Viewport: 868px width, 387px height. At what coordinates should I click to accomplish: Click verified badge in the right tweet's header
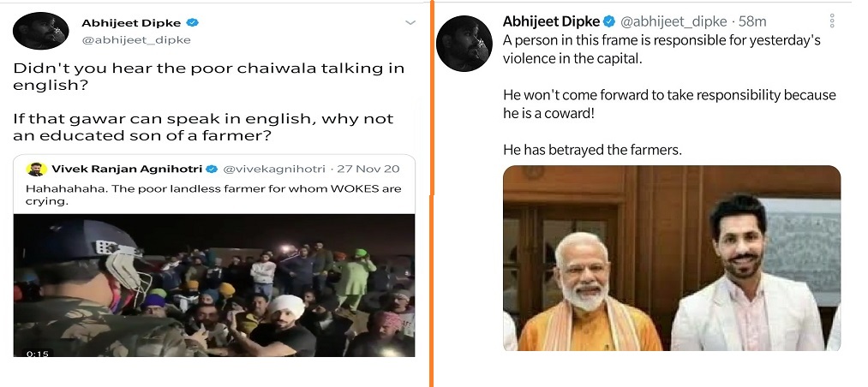(x=609, y=21)
